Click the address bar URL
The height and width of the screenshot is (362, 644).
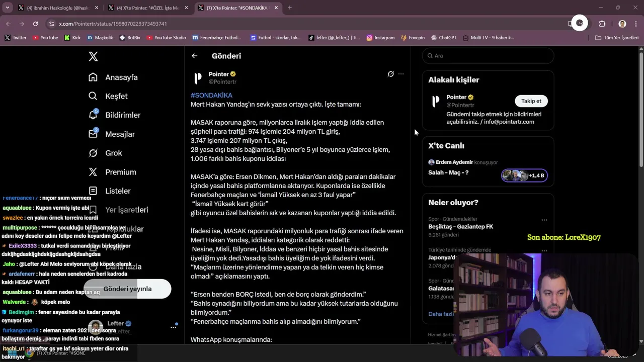113,24
